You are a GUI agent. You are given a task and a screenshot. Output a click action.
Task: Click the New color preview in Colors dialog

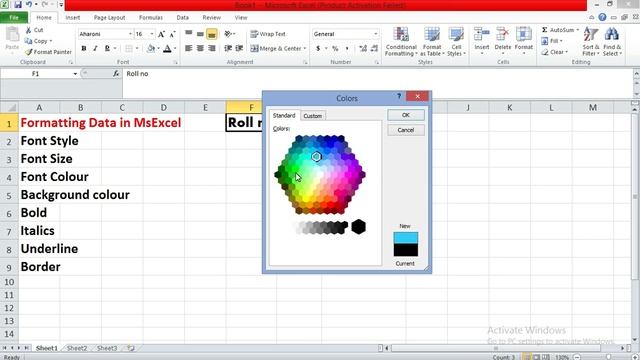pos(406,238)
